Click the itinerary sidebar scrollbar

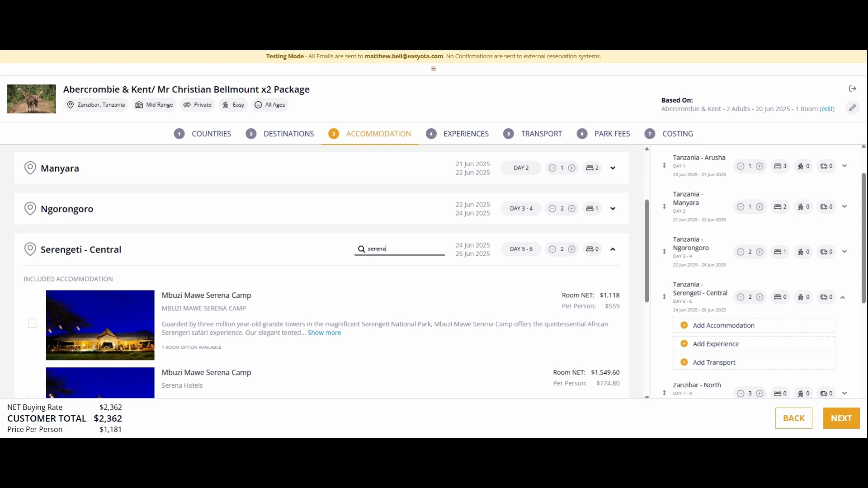pyautogui.click(x=863, y=238)
